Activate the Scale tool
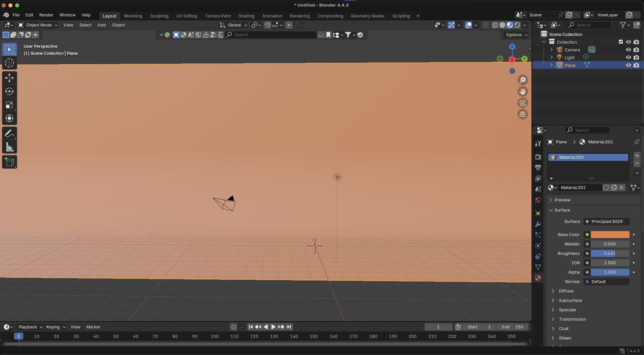The image size is (644, 355). pyautogui.click(x=9, y=105)
